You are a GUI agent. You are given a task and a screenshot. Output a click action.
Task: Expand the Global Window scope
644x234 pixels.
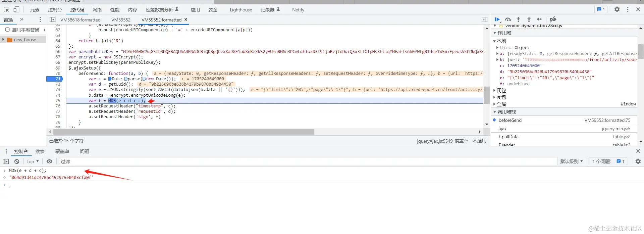point(495,104)
